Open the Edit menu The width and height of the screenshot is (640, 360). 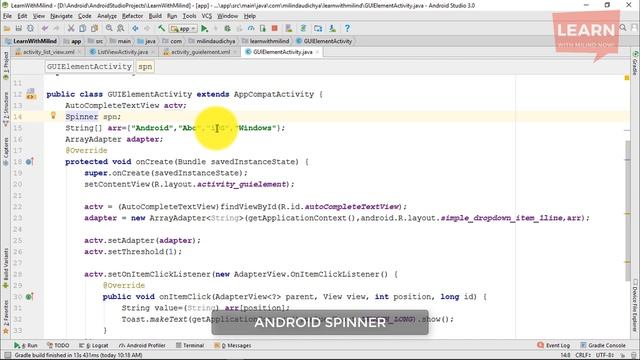click(22, 16)
